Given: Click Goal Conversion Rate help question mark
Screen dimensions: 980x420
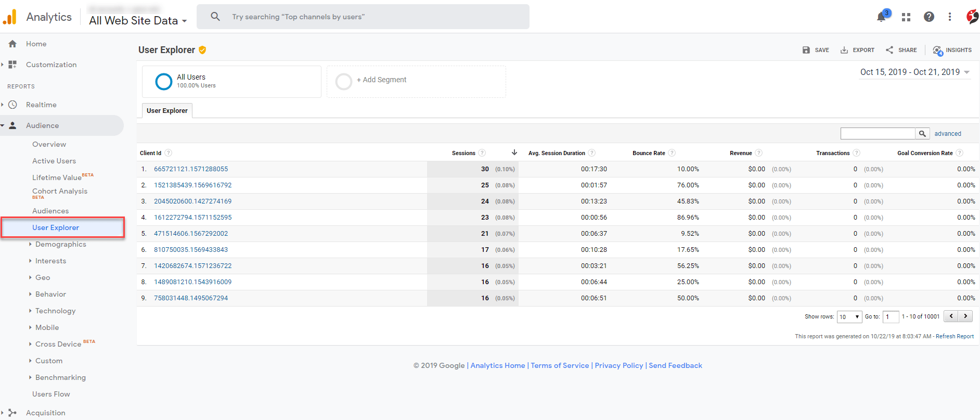Looking at the screenshot, I should (960, 153).
